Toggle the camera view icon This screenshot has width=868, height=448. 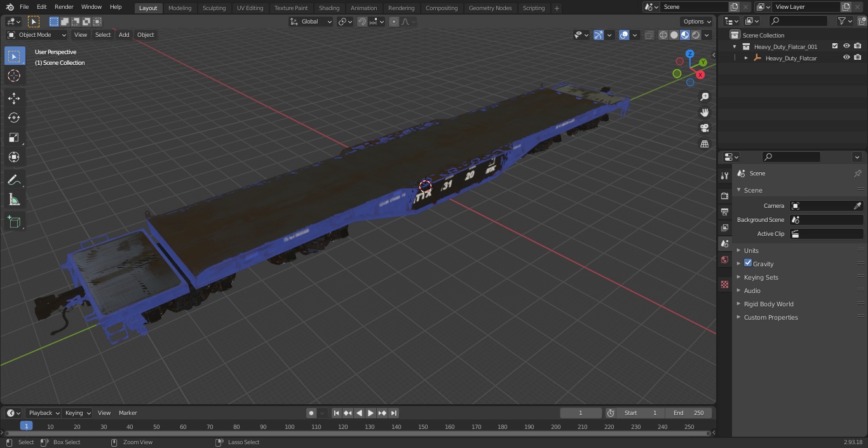pyautogui.click(x=705, y=128)
